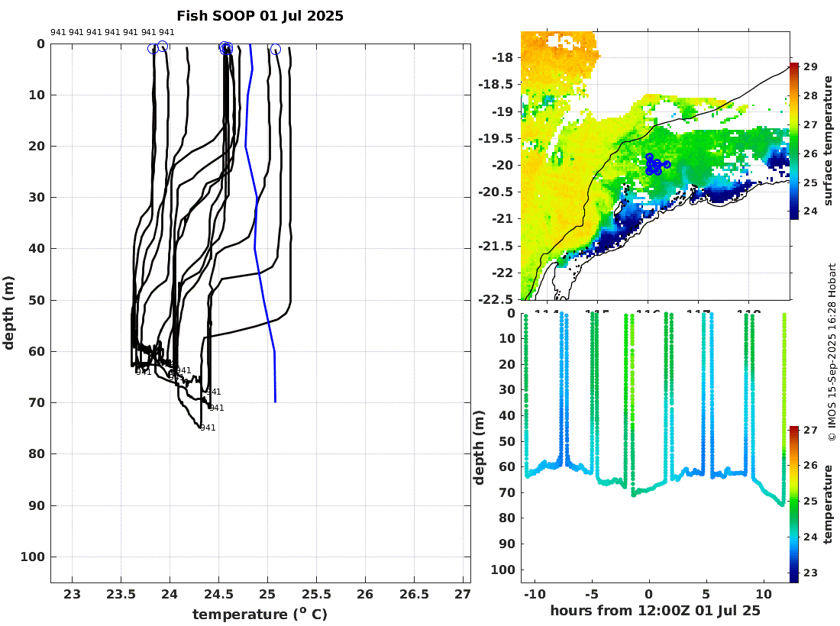The height and width of the screenshot is (626, 840).
Task: Click the '-19' latitude tick on the map
Action: coord(502,111)
